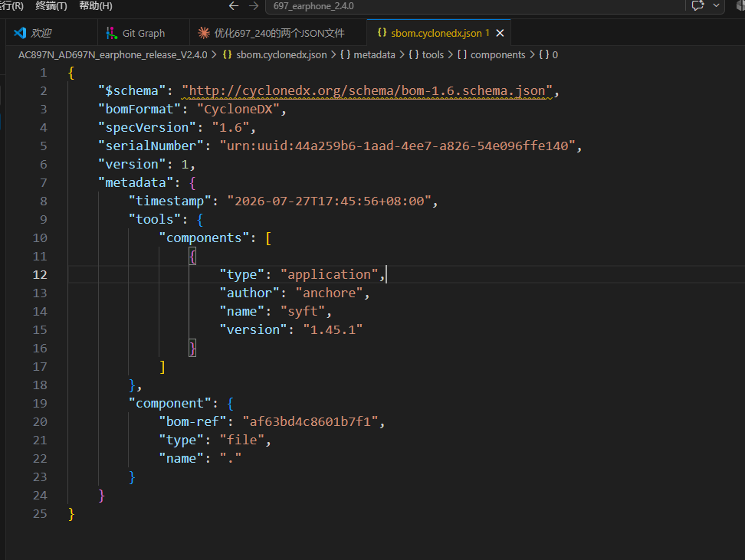Click the "1.45.1" version value
Screen dimensions: 745x560
(333, 330)
